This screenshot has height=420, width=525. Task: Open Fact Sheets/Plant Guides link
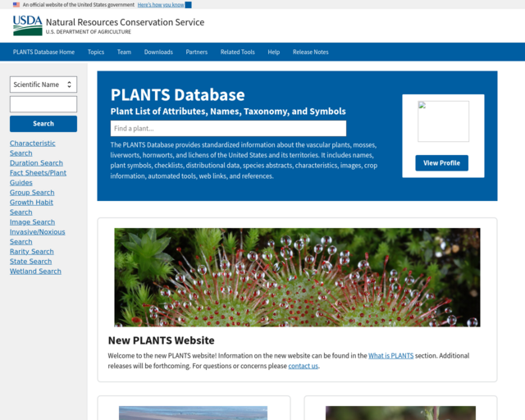click(x=38, y=177)
